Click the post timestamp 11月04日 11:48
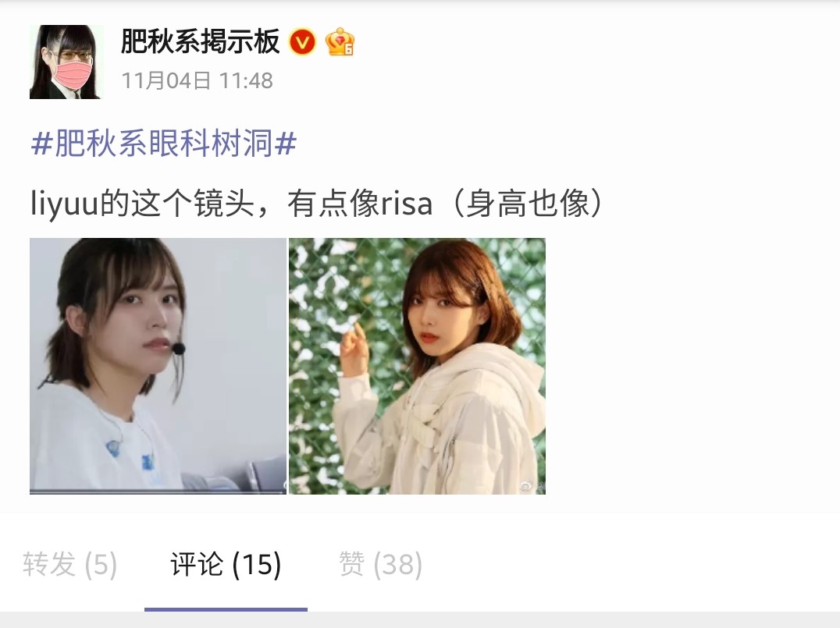This screenshot has width=840, height=628. tap(198, 81)
